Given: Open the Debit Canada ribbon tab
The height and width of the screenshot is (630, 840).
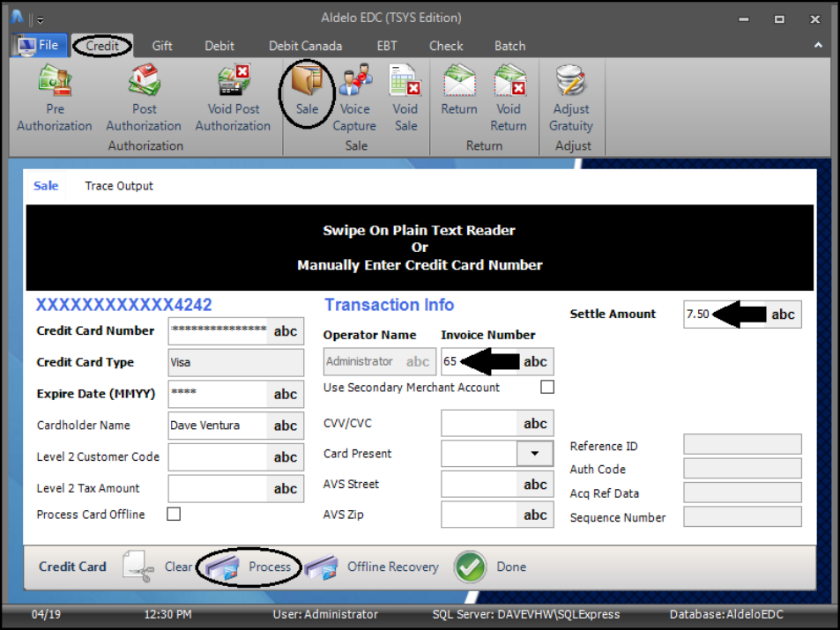Looking at the screenshot, I should tap(305, 46).
